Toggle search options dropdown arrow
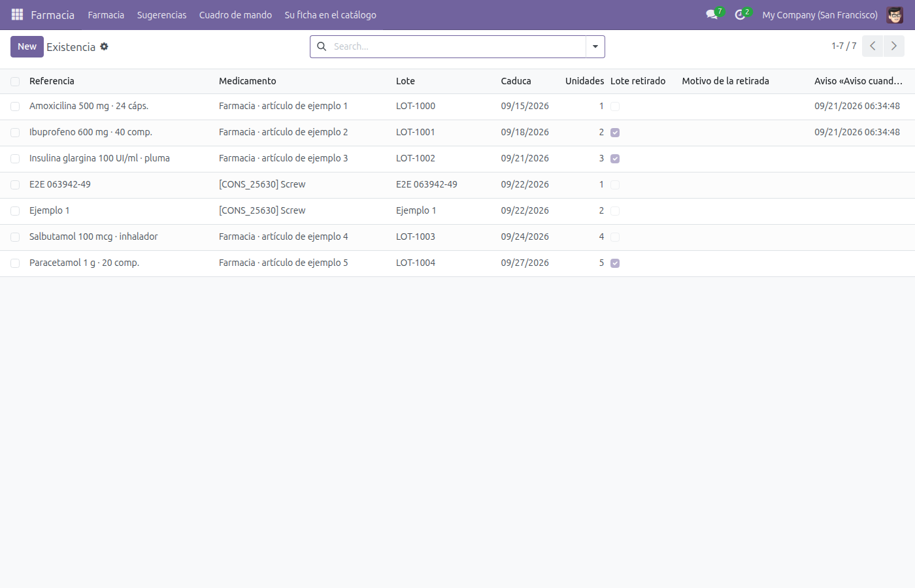The image size is (915, 588). coord(595,46)
